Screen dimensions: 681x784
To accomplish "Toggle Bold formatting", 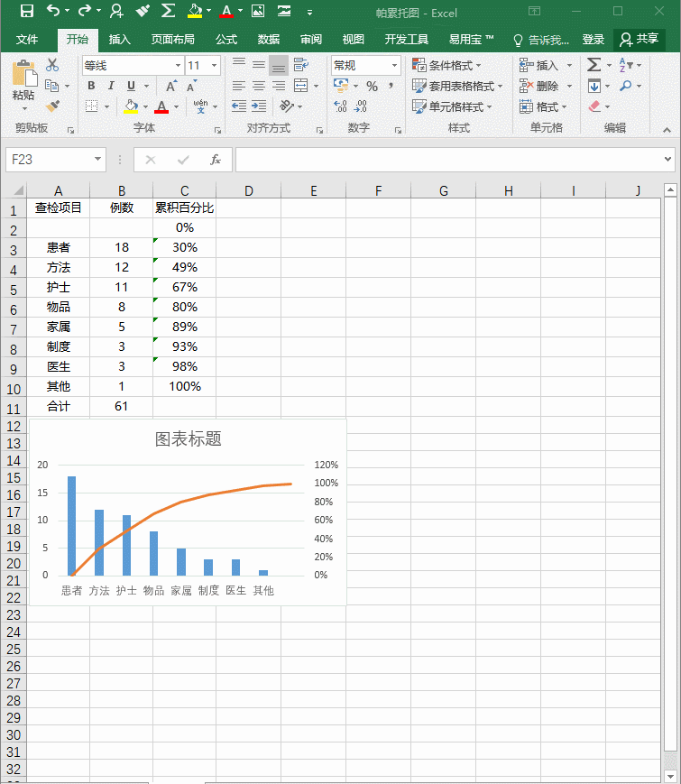I will [91, 86].
